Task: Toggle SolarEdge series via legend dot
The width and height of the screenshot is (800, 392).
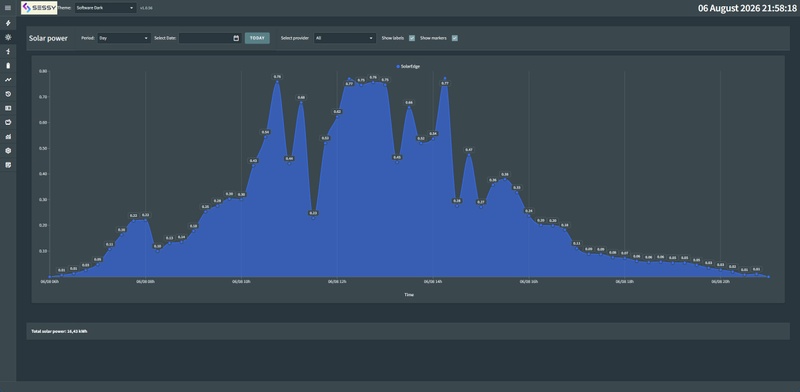Action: 398,66
